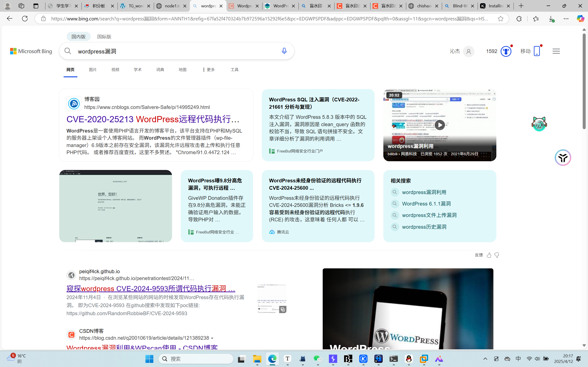The height and width of the screenshot is (367, 588).
Task: Click related search wordpress历史漏洞
Action: pos(424,227)
